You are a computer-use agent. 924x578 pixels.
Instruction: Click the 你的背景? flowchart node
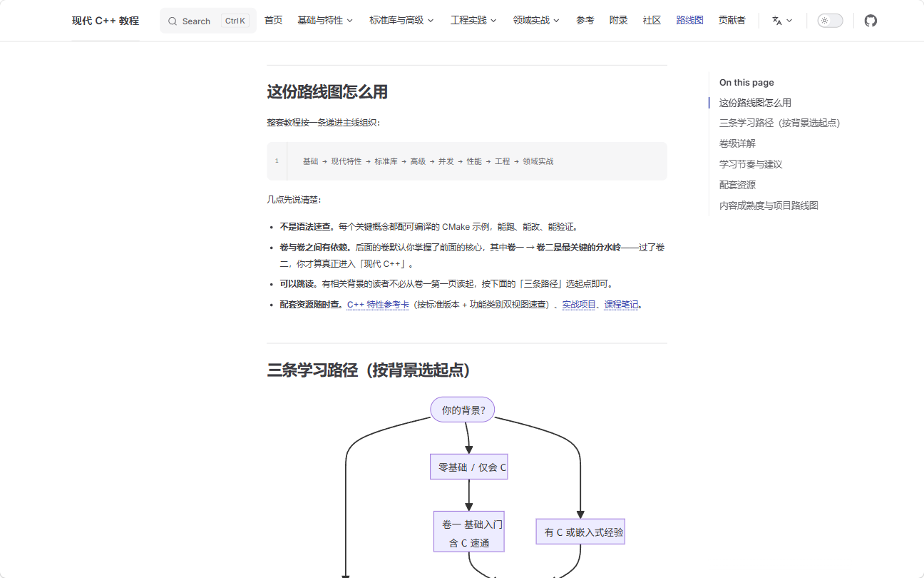click(x=463, y=410)
